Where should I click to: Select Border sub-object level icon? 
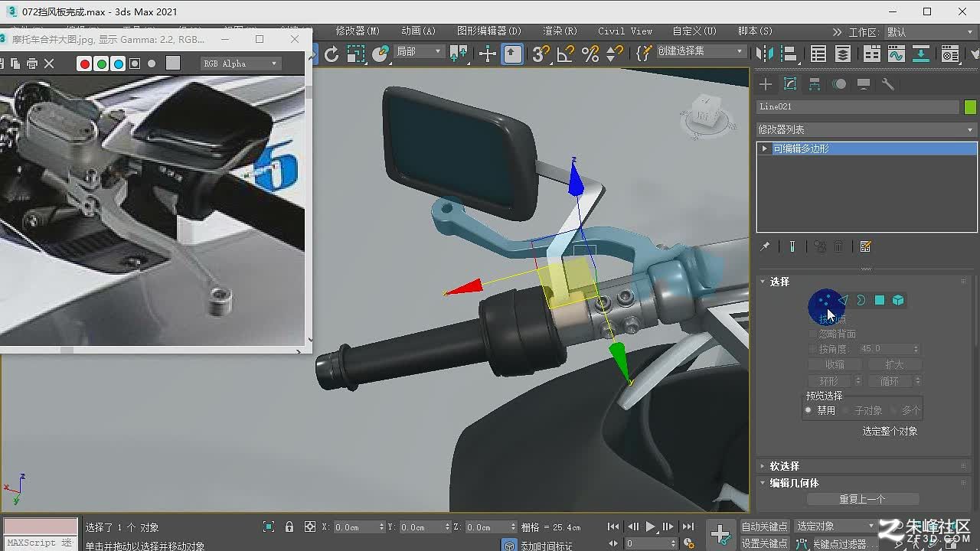point(861,300)
